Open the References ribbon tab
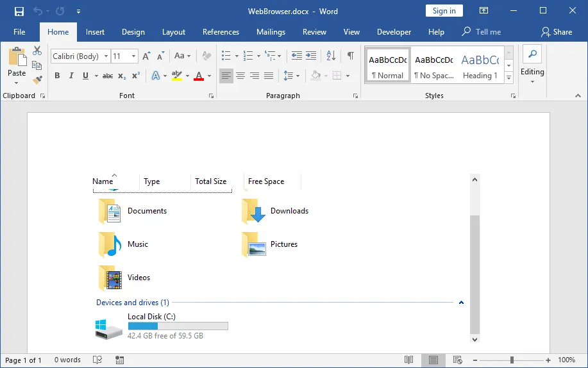 (221, 32)
